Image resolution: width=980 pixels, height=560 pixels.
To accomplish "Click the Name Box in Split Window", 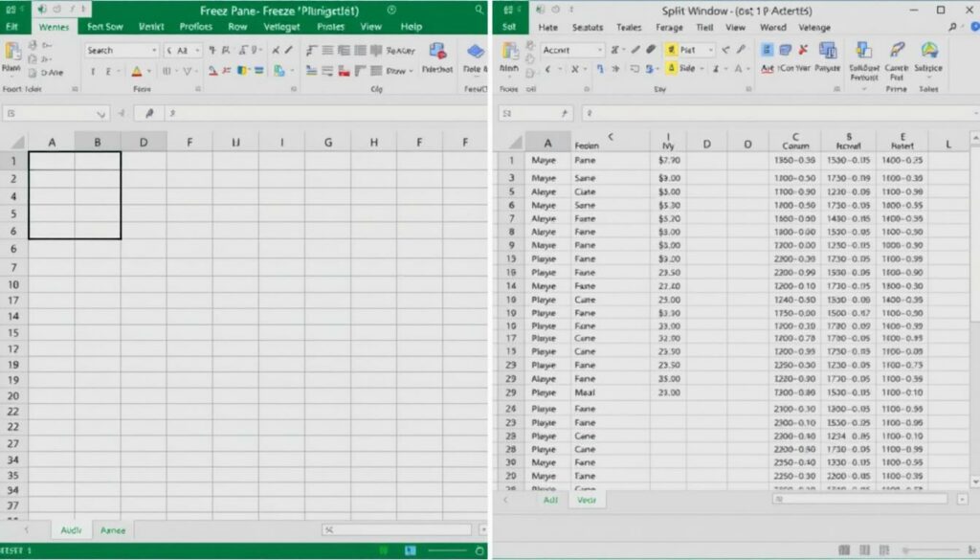I will click(536, 113).
